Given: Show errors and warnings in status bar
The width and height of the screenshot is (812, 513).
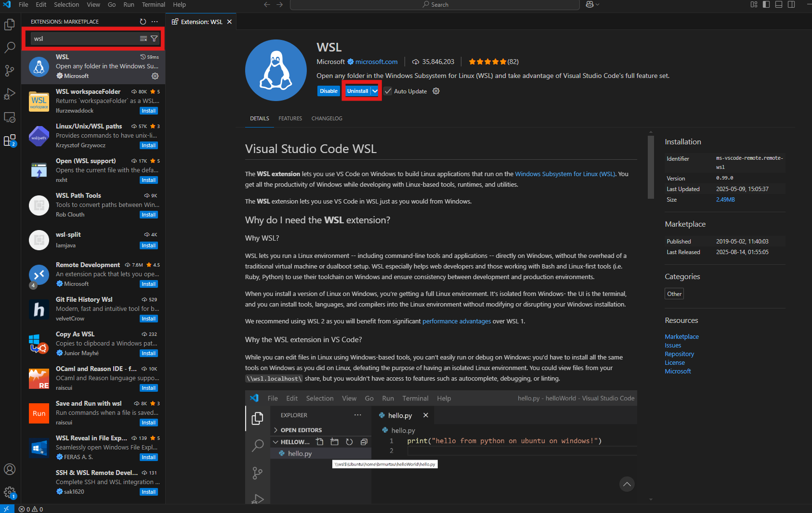Looking at the screenshot, I should [31, 509].
